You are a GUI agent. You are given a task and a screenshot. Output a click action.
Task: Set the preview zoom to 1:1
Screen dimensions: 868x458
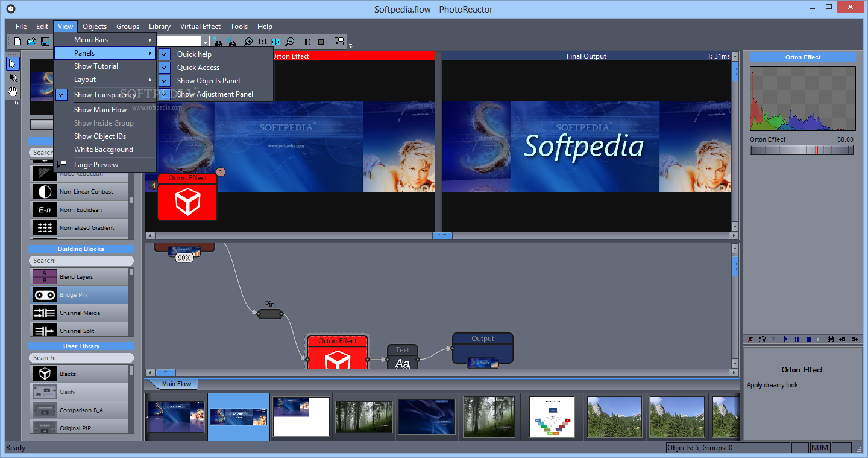pyautogui.click(x=262, y=42)
